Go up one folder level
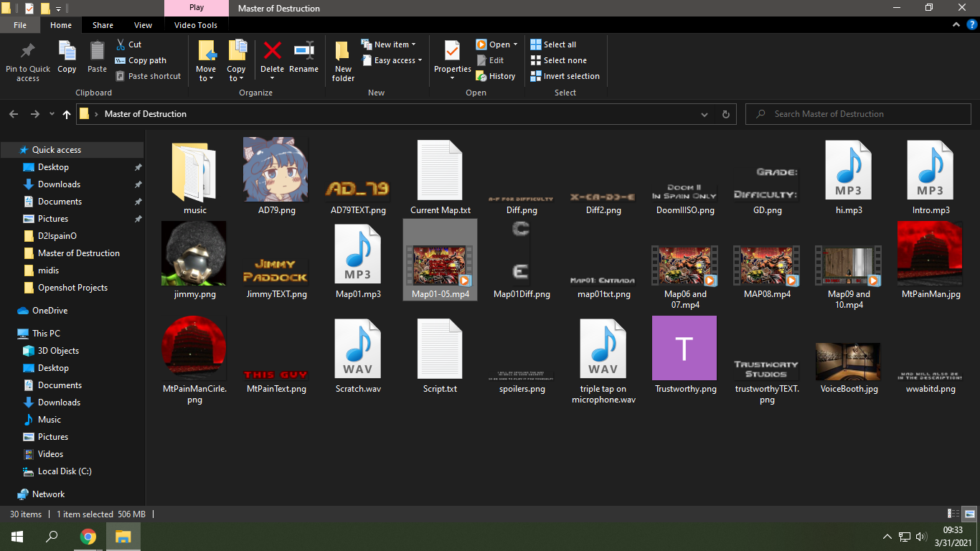Screen dimensions: 980x551 pyautogui.click(x=67, y=114)
